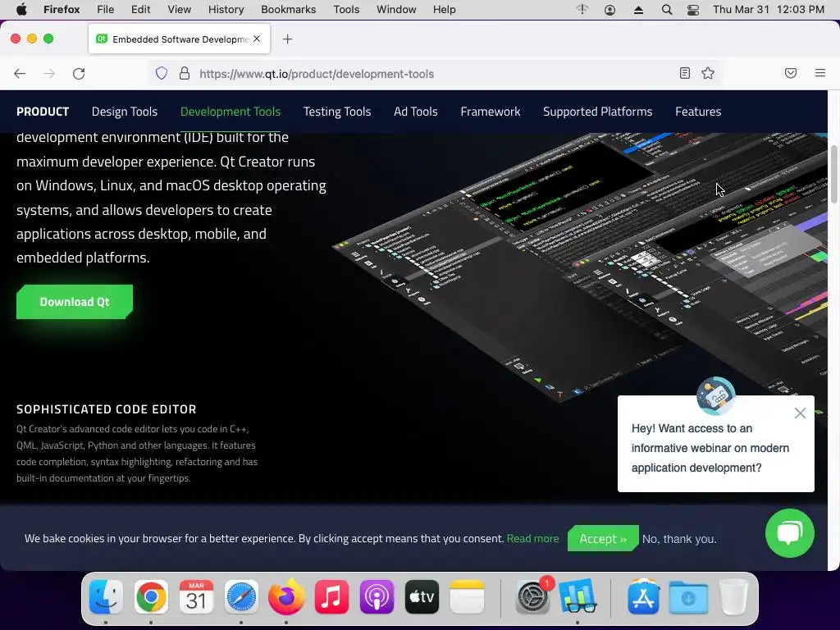Reload the current page
Viewport: 840px width, 630px height.
pyautogui.click(x=79, y=73)
